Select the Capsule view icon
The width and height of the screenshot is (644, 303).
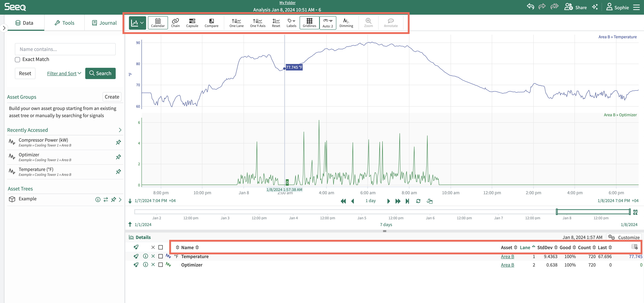[x=192, y=23]
